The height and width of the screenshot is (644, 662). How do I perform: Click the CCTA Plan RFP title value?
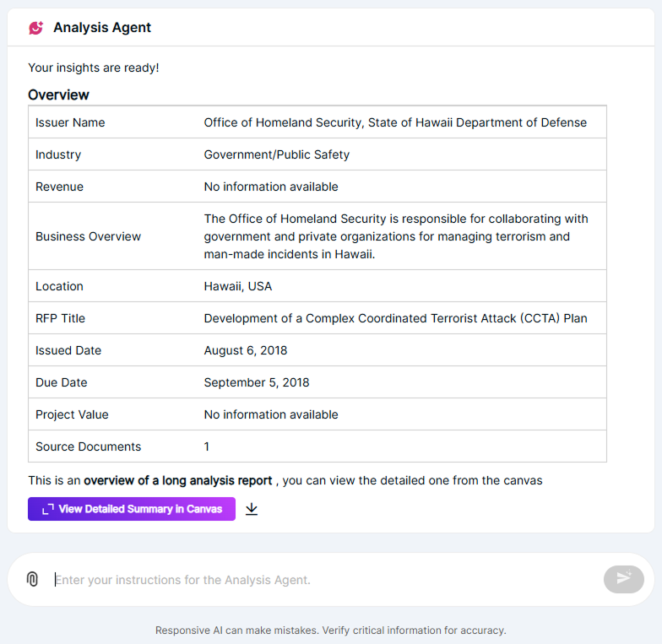395,318
